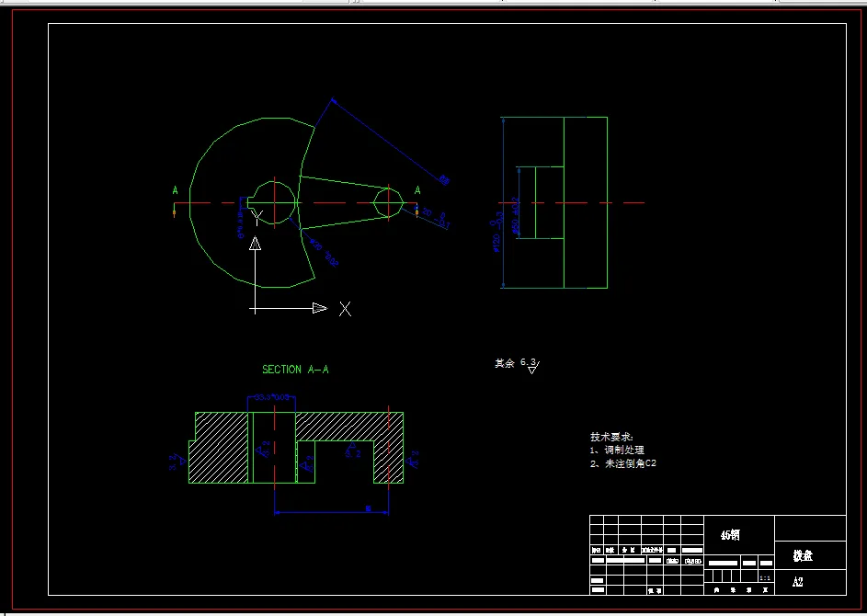Click the SECTION A-A label
Viewport: 867px width, 616px height.
click(295, 370)
